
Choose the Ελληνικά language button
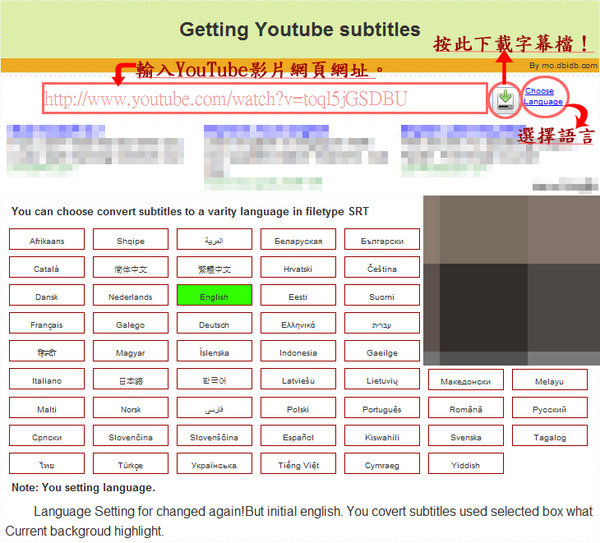(298, 323)
